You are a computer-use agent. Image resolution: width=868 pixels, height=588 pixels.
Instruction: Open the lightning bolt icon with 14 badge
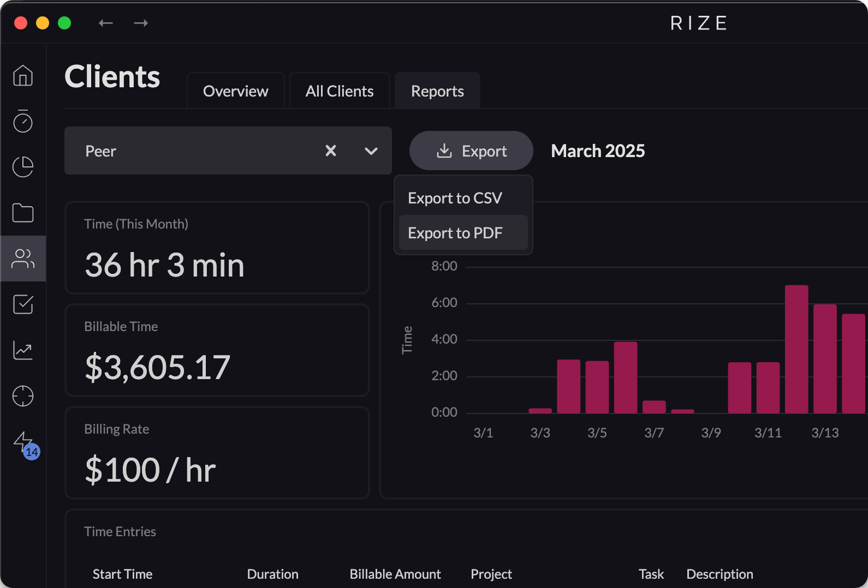pos(26,445)
